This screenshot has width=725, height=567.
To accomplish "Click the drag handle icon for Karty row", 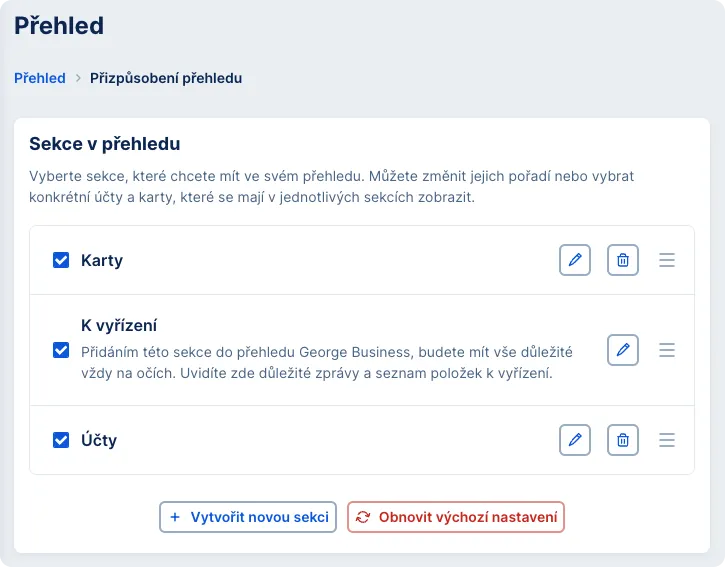I will point(667,260).
